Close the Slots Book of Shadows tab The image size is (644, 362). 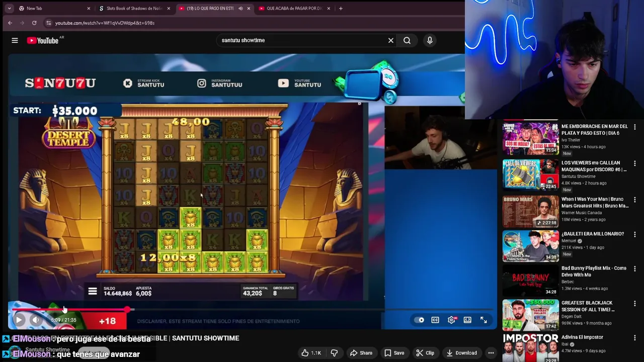point(169,8)
